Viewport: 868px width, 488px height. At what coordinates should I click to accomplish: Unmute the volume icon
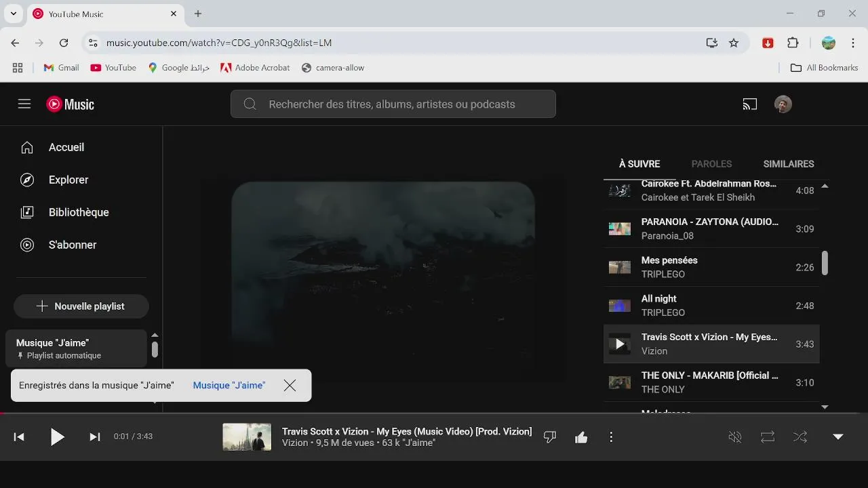(735, 437)
